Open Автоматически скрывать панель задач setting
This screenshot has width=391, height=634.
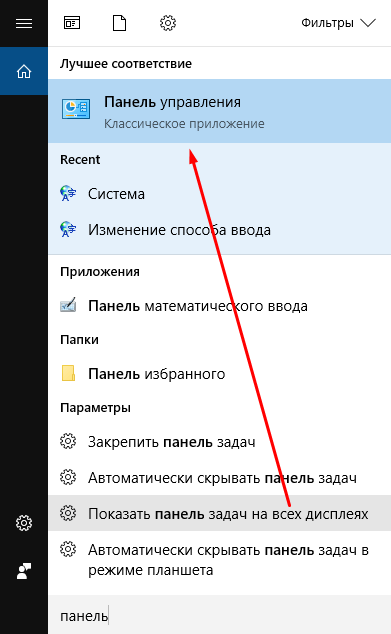tap(220, 478)
